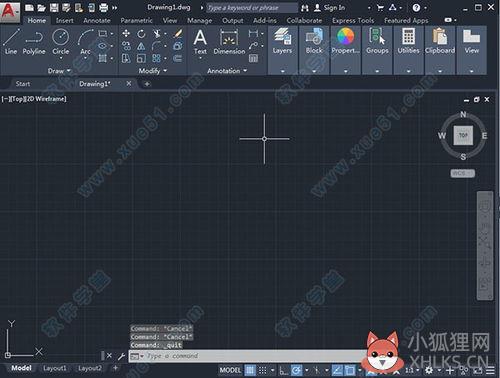
Task: Open the Layout1 tab
Action: (x=55, y=368)
